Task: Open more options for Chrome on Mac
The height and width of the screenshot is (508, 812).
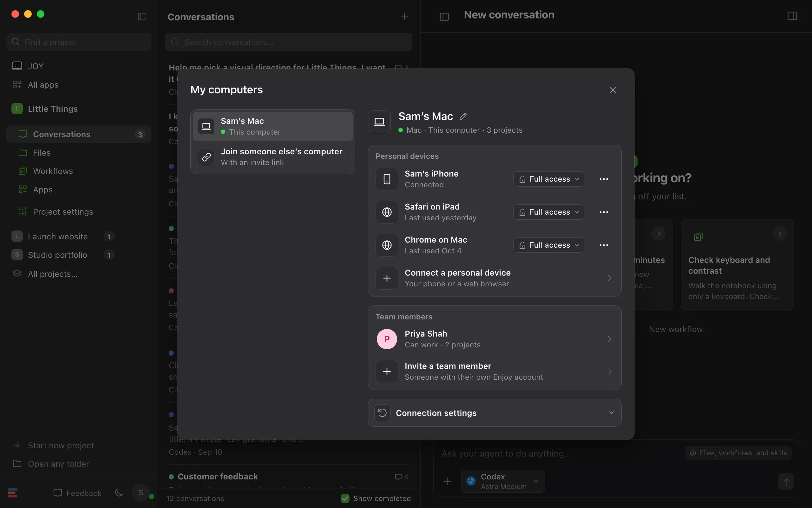Action: (604, 245)
